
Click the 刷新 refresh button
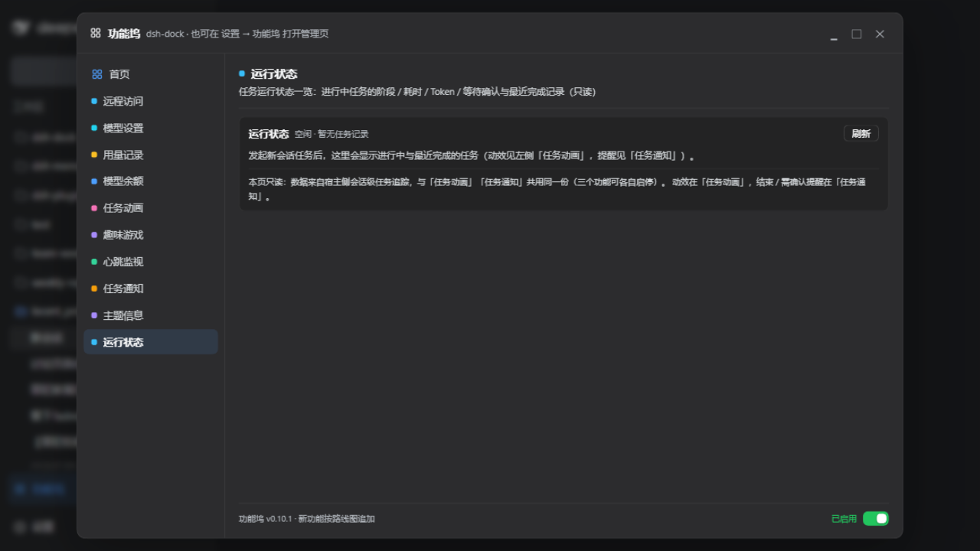coord(861,133)
